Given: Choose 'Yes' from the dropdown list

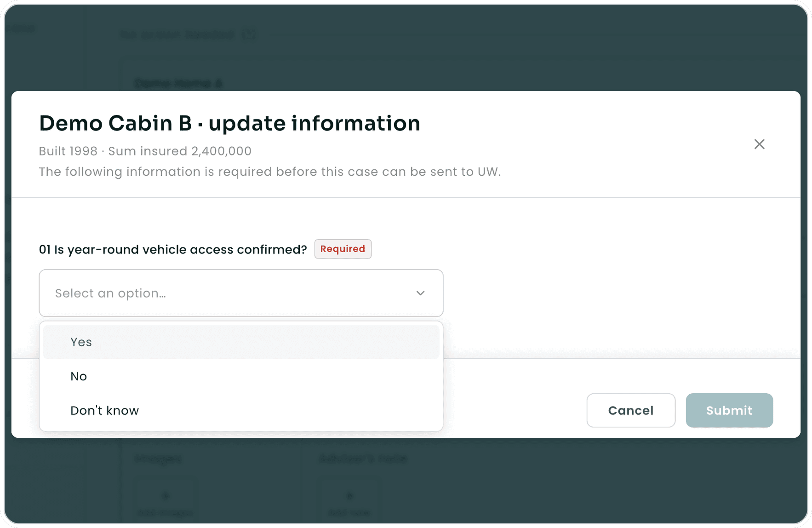Looking at the screenshot, I should [241, 342].
